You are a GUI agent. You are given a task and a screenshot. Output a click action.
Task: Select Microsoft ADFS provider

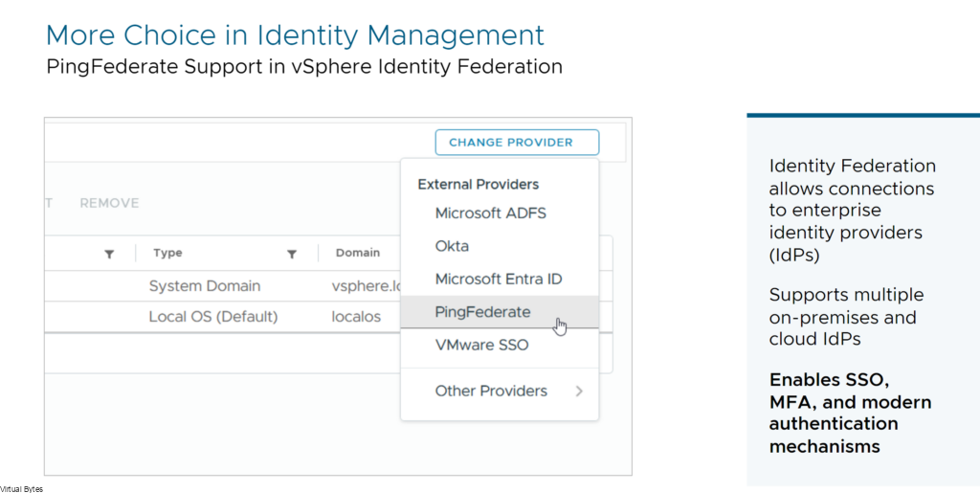(491, 213)
